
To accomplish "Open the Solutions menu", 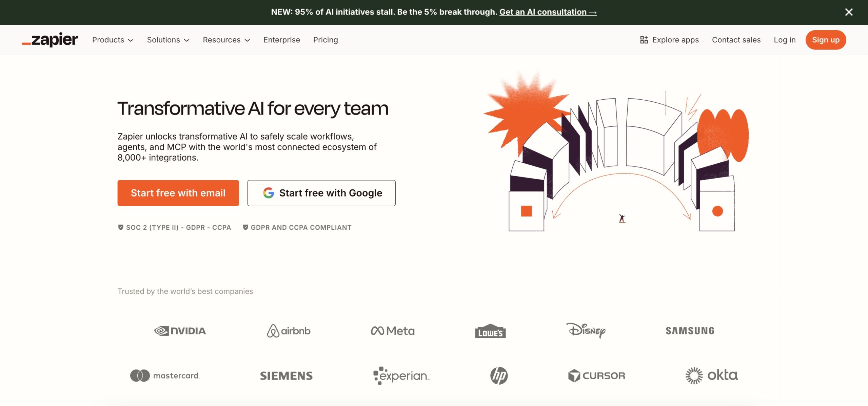I will pos(168,40).
